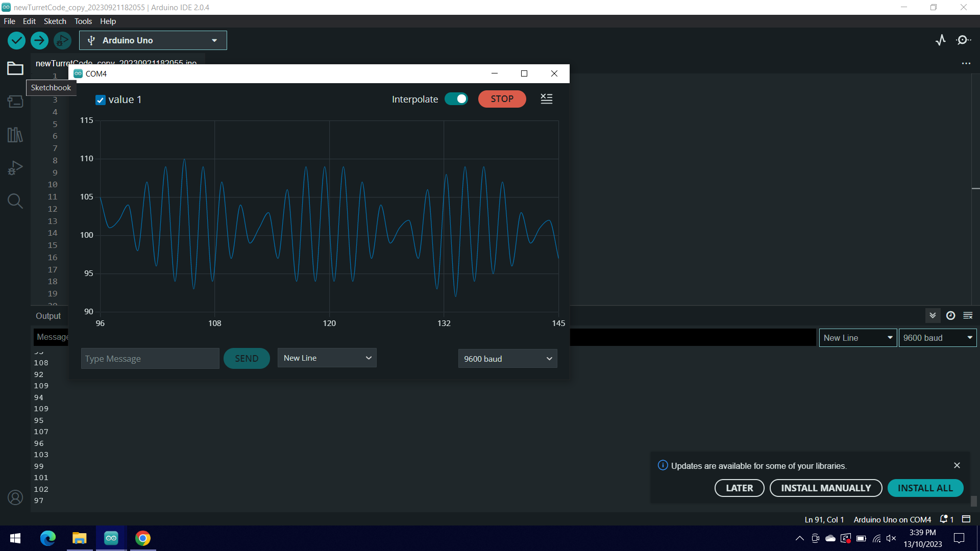The height and width of the screenshot is (551, 980).
Task: Click the Upload arrow button
Action: pos(39,40)
